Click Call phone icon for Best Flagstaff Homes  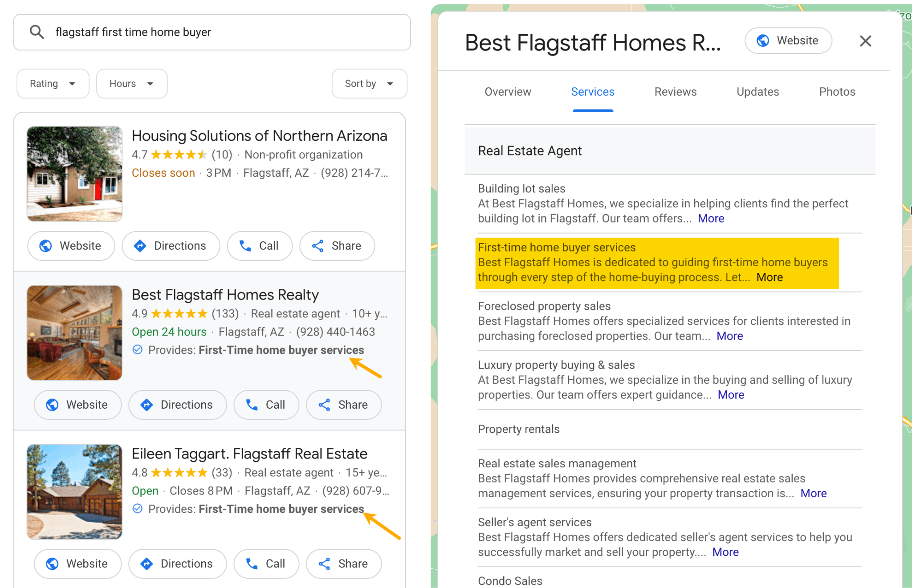[252, 405]
